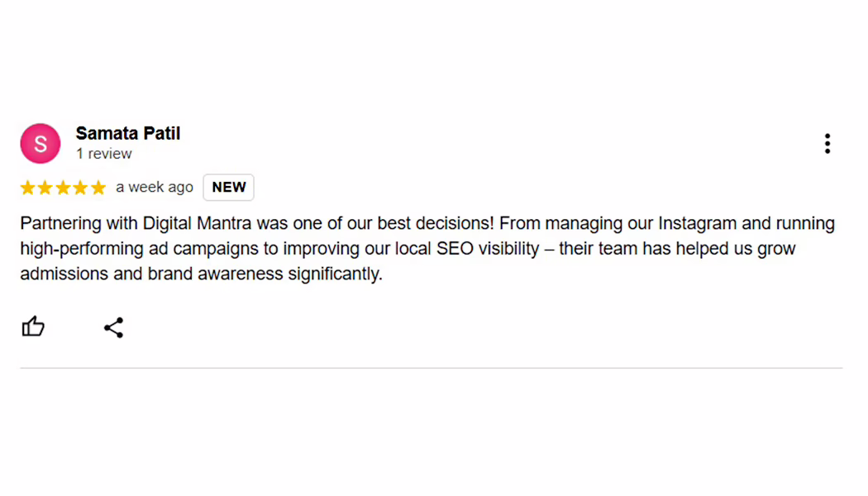868x496 pixels.
Task: View the '1 review' count link
Action: [x=104, y=154]
